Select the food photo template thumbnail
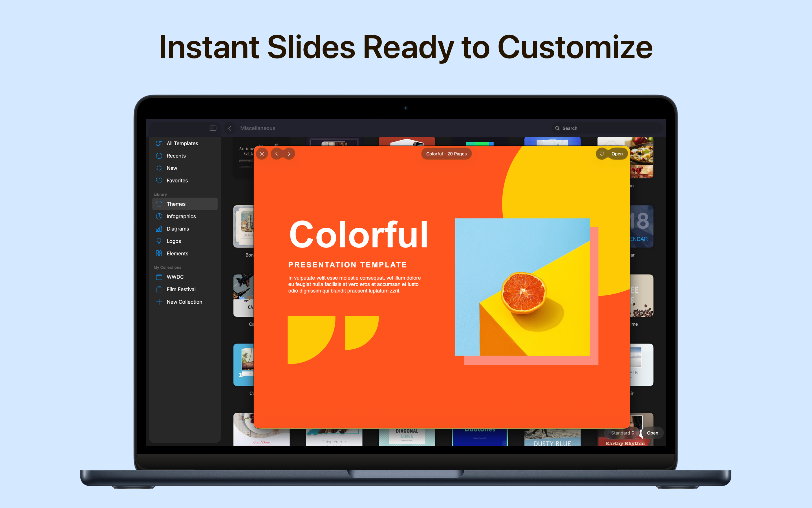 (x=641, y=157)
